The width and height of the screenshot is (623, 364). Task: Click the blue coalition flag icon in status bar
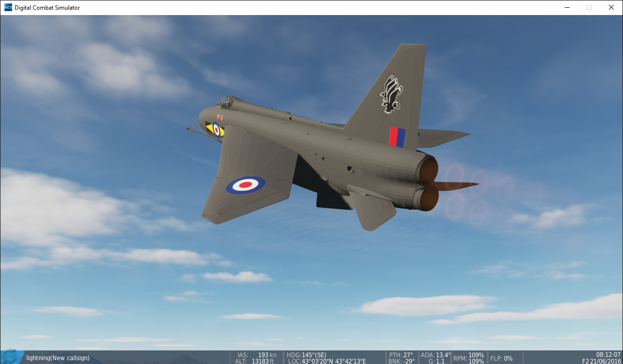(12, 357)
